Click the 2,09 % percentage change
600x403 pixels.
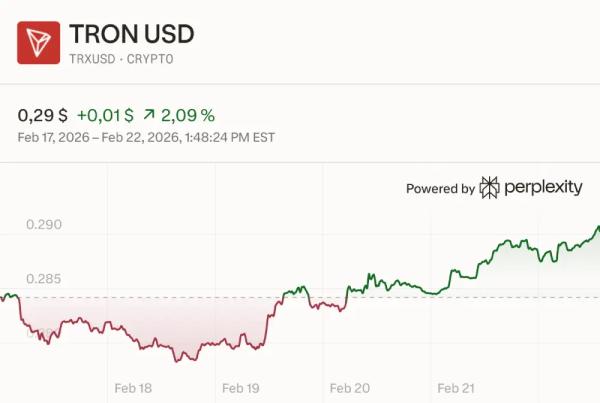click(189, 115)
